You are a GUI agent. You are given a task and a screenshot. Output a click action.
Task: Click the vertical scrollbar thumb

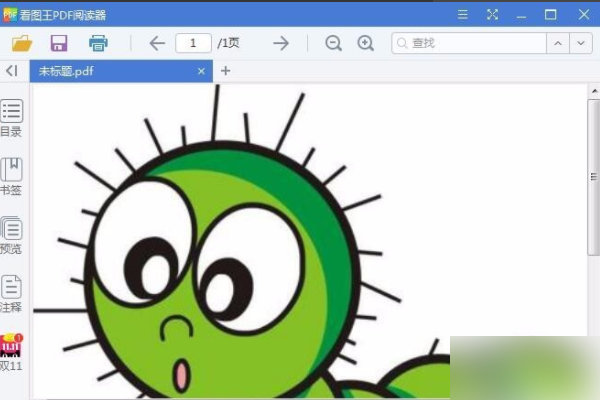pyautogui.click(x=594, y=177)
